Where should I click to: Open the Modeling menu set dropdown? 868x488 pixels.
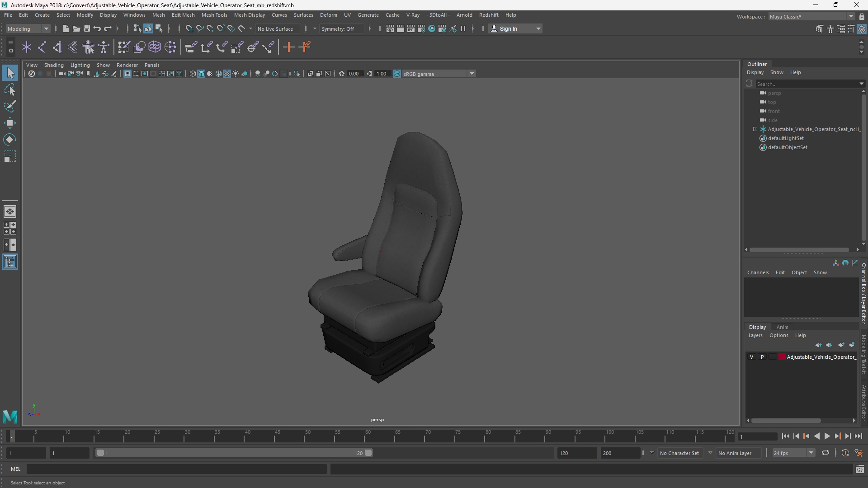pos(28,28)
